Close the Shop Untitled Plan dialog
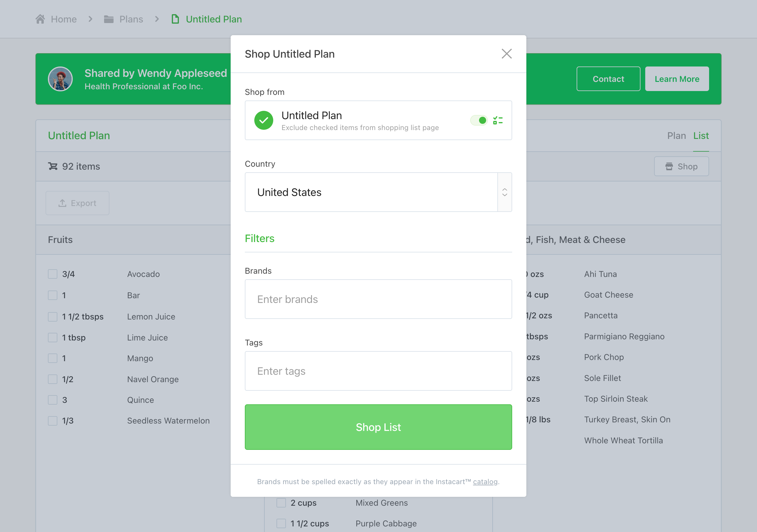Viewport: 757px width, 532px height. point(507,54)
